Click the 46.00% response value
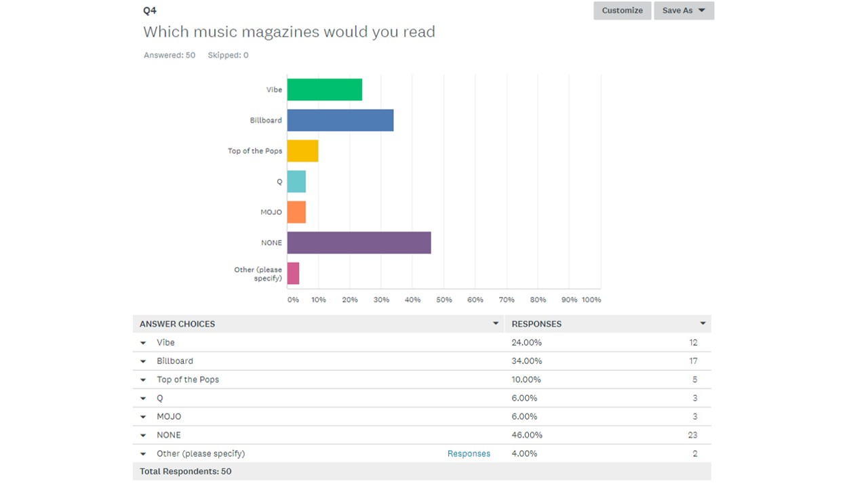This screenshot has width=868, height=488. click(x=527, y=435)
